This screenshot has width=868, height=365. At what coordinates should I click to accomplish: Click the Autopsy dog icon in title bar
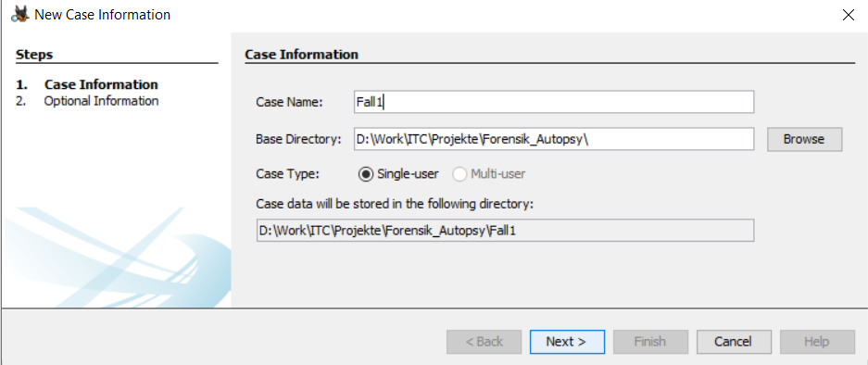coord(21,15)
